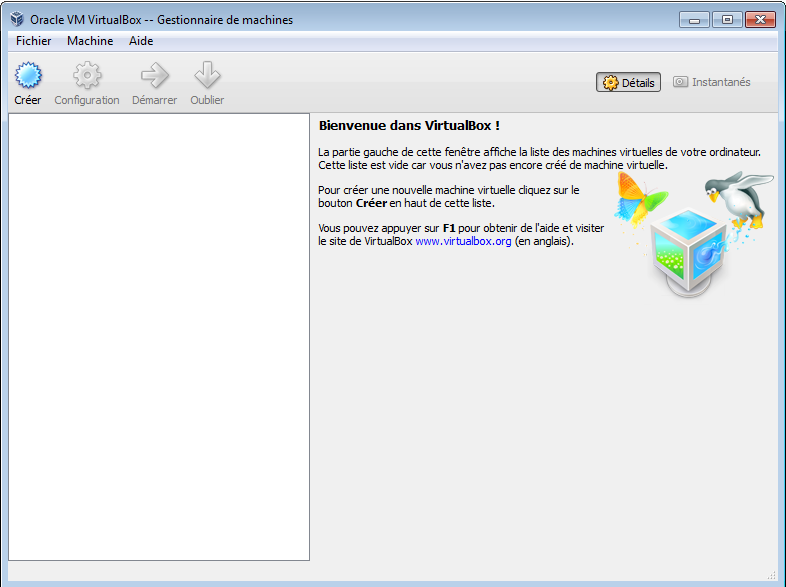Image resolution: width=786 pixels, height=587 pixels.
Task: Click the VirtualBox cube logo illustration
Action: pyautogui.click(x=688, y=252)
